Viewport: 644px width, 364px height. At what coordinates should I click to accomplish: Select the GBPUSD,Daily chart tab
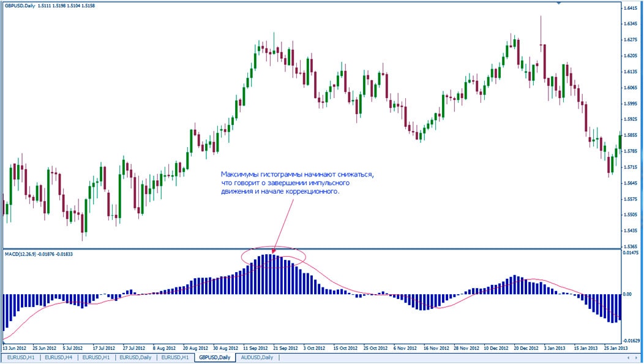pyautogui.click(x=214, y=357)
